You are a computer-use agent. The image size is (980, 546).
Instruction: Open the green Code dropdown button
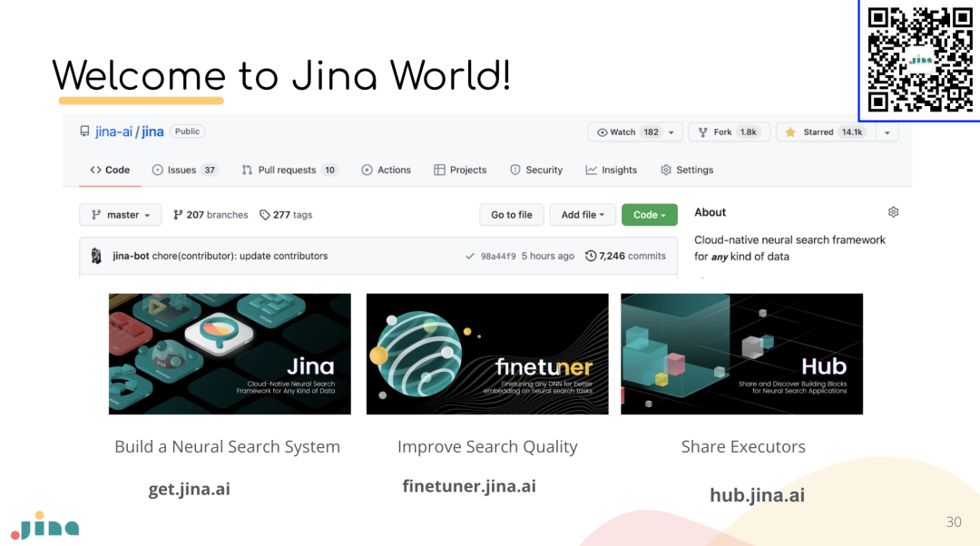(650, 215)
